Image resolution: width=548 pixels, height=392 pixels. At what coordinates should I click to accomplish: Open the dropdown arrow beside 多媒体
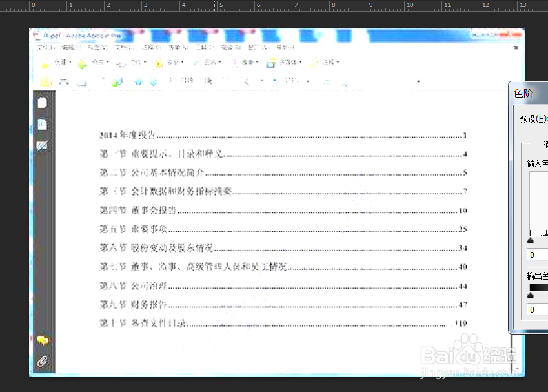tap(301, 62)
